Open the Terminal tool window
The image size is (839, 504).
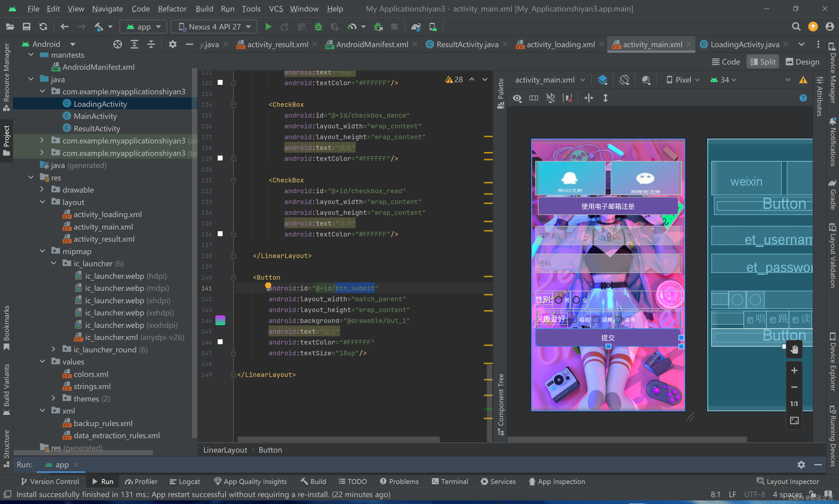450,482
